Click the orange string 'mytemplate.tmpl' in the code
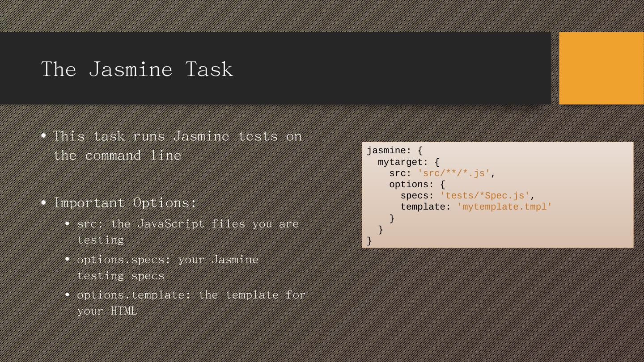644x362 pixels. 504,207
